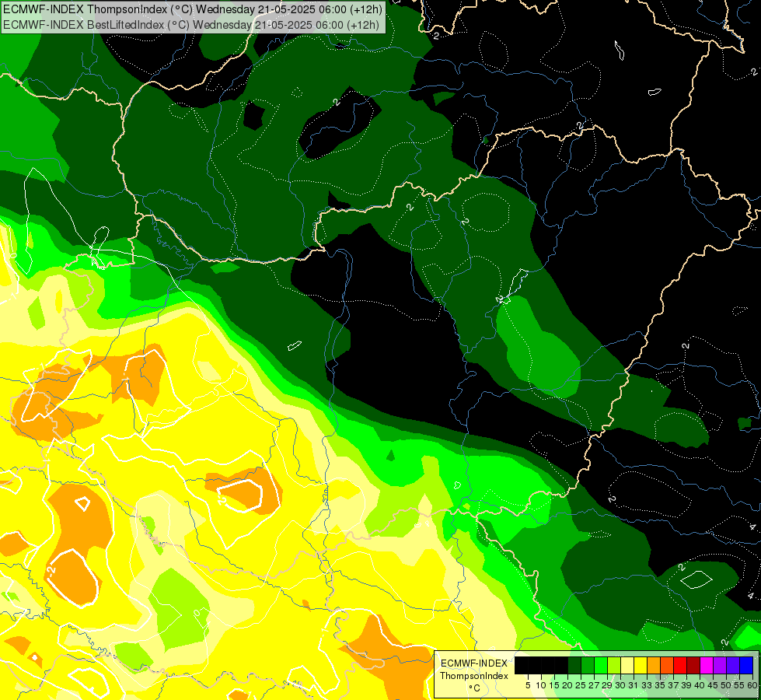The height and width of the screenshot is (700, 761).
Task: Click the yellow-green 29–30 legend swatch
Action: coord(614,666)
